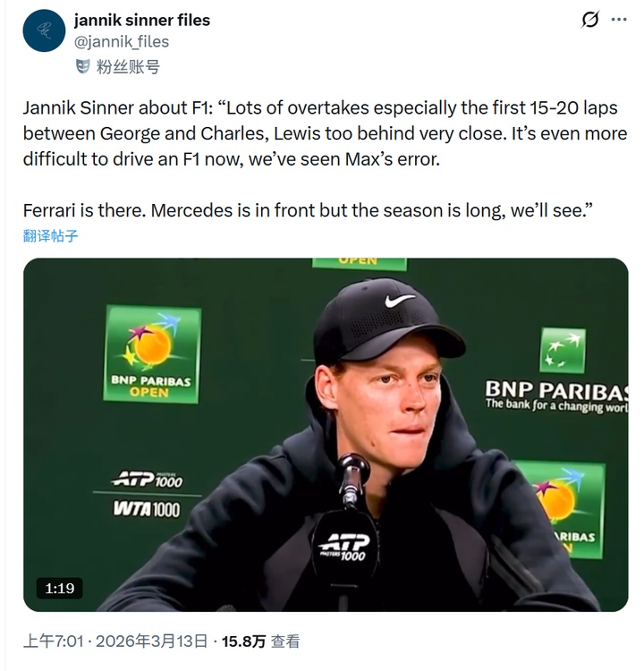Click the fan account mask icon
Screen dimensions: 644x671
(82, 66)
